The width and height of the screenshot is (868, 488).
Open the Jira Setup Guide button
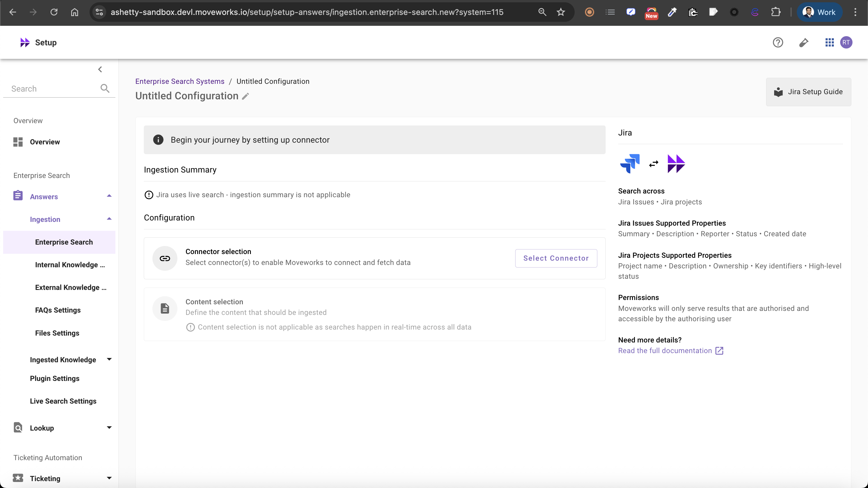[808, 92]
